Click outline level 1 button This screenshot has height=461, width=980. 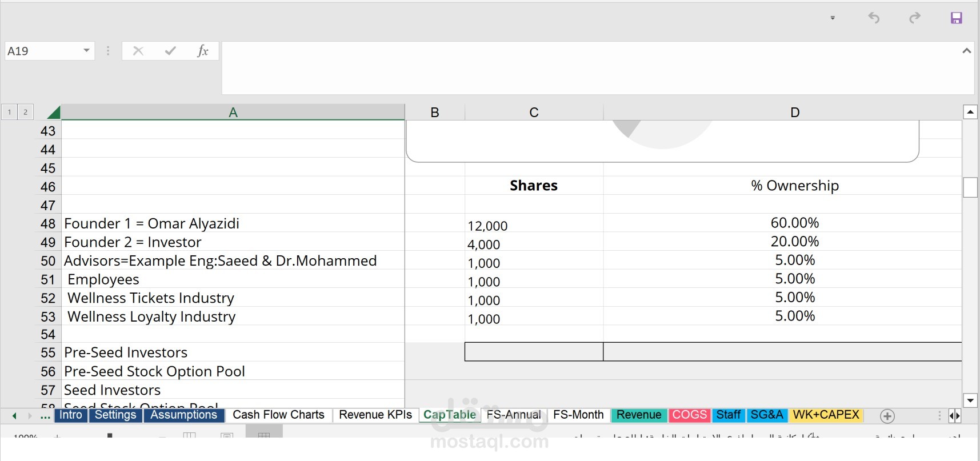click(x=9, y=112)
